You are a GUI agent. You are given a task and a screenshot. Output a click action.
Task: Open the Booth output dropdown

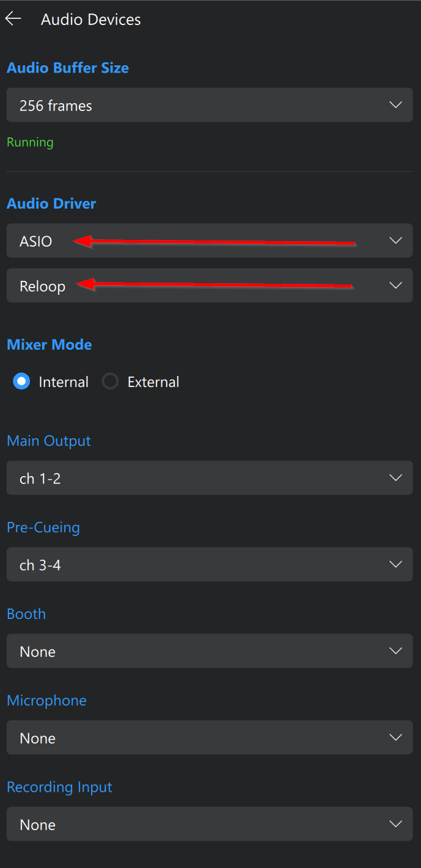[209, 651]
